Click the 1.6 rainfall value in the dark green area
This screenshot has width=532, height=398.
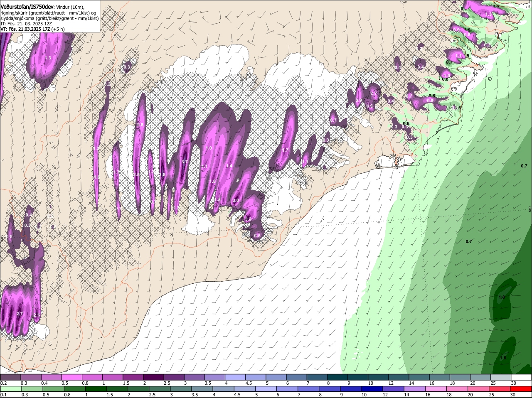(503, 358)
